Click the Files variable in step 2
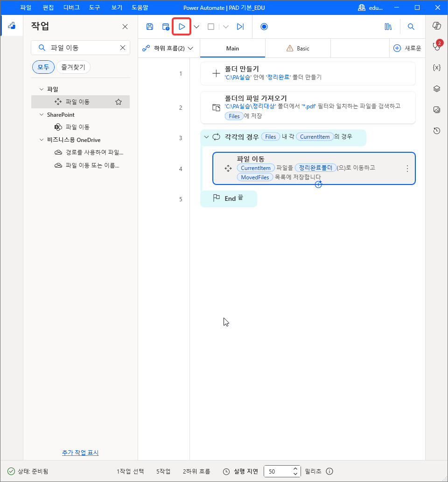448x482 pixels. (x=234, y=116)
